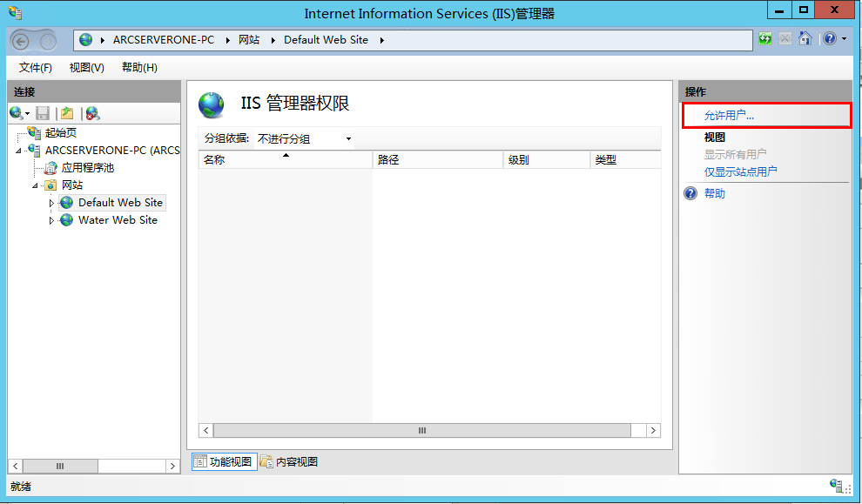Expand the Water Web Site node

[51, 220]
